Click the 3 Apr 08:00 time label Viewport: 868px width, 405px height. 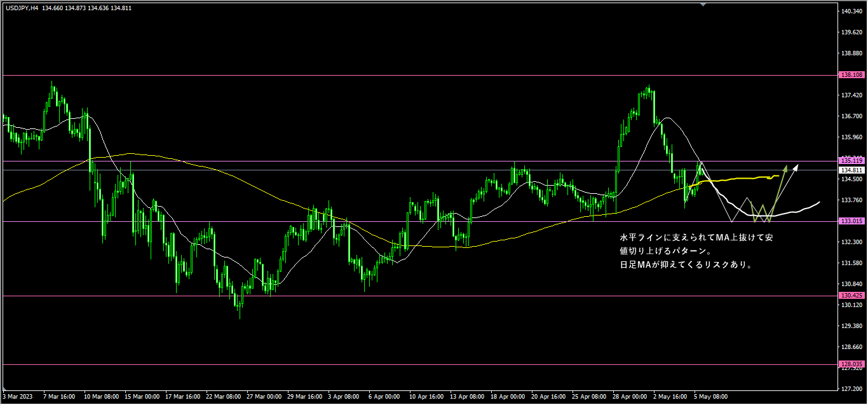[344, 396]
